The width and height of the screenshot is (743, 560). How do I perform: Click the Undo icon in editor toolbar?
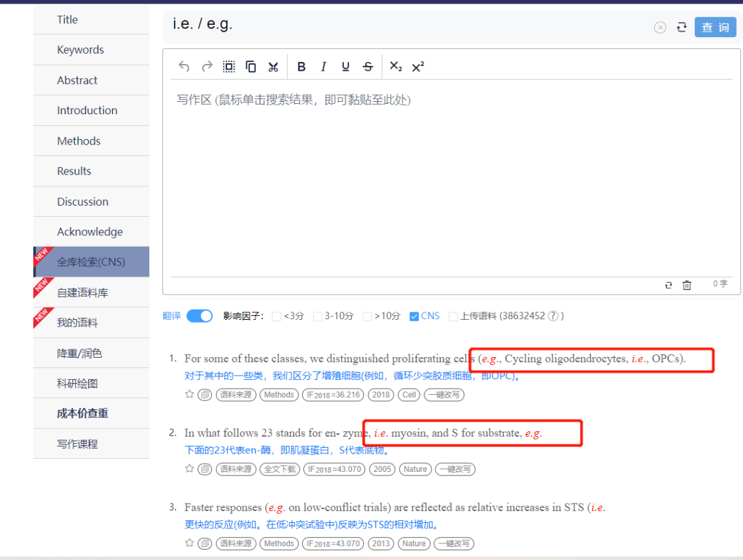184,66
